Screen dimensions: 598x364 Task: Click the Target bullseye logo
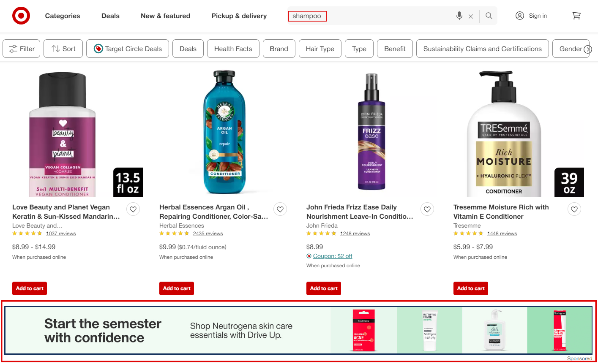tap(21, 15)
